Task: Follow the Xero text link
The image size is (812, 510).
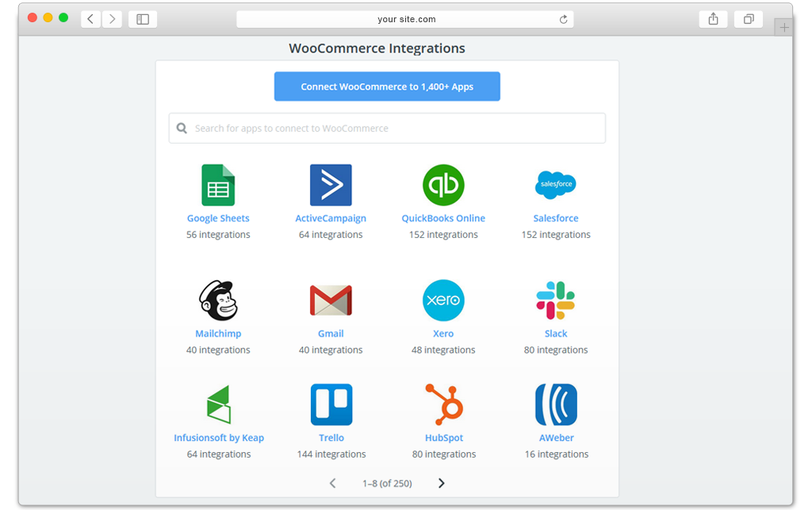Action: point(443,334)
